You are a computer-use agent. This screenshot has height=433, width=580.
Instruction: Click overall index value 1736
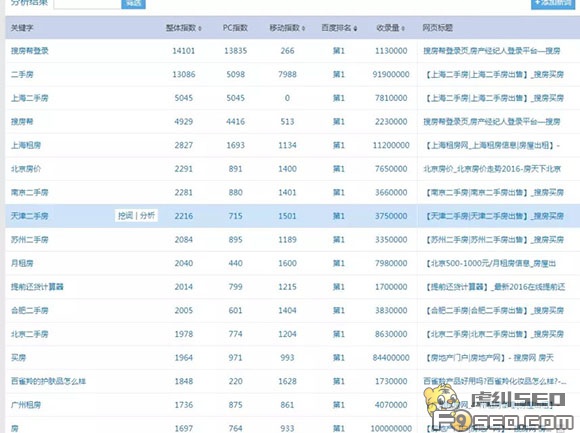[183, 405]
